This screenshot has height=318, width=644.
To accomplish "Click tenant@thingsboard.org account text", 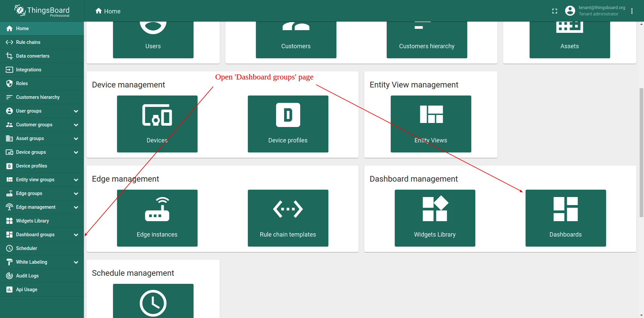I will pyautogui.click(x=602, y=8).
